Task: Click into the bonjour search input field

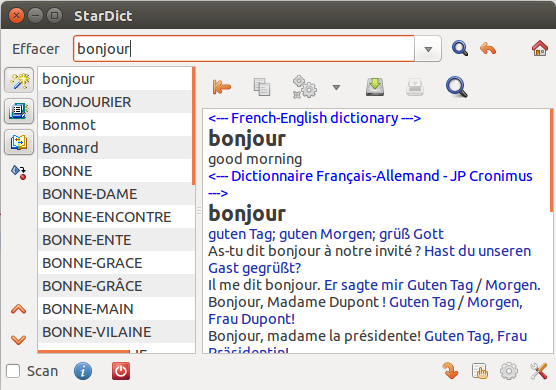Action: 244,49
